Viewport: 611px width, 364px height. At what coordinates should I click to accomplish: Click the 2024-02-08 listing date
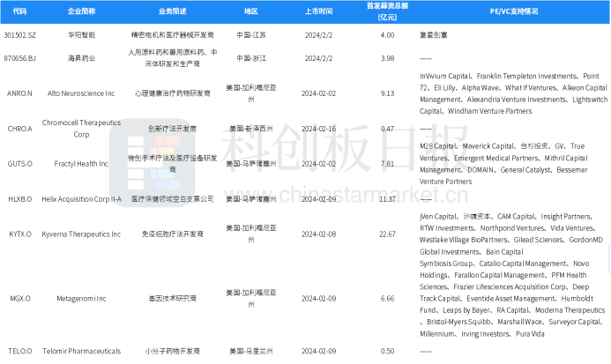(319, 234)
